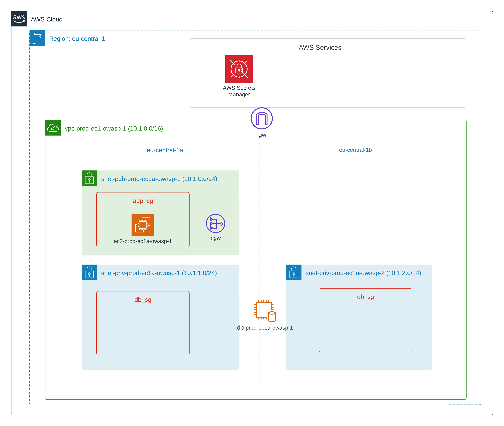This screenshot has height=426, width=504.
Task: Select the internet gateway igw icon
Action: (261, 118)
